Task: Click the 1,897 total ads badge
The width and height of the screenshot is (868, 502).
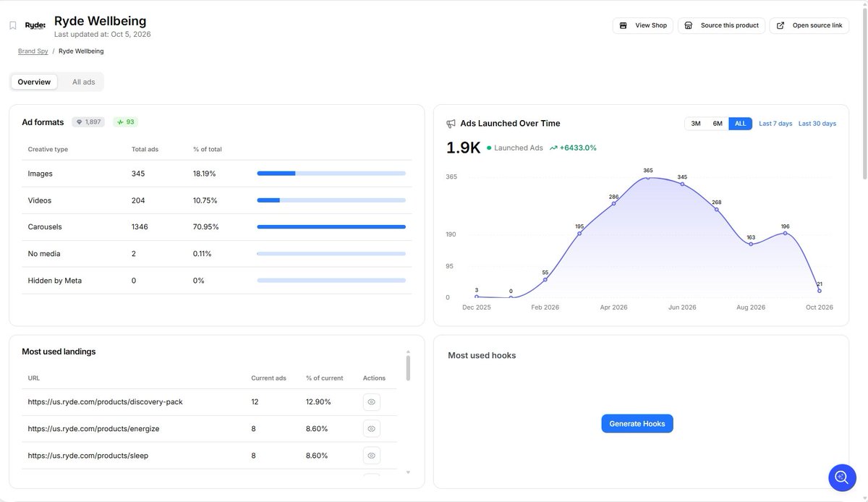Action: coord(88,122)
